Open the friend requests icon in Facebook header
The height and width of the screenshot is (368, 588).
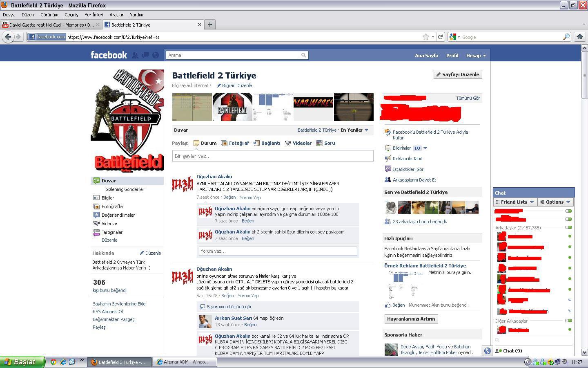point(135,55)
